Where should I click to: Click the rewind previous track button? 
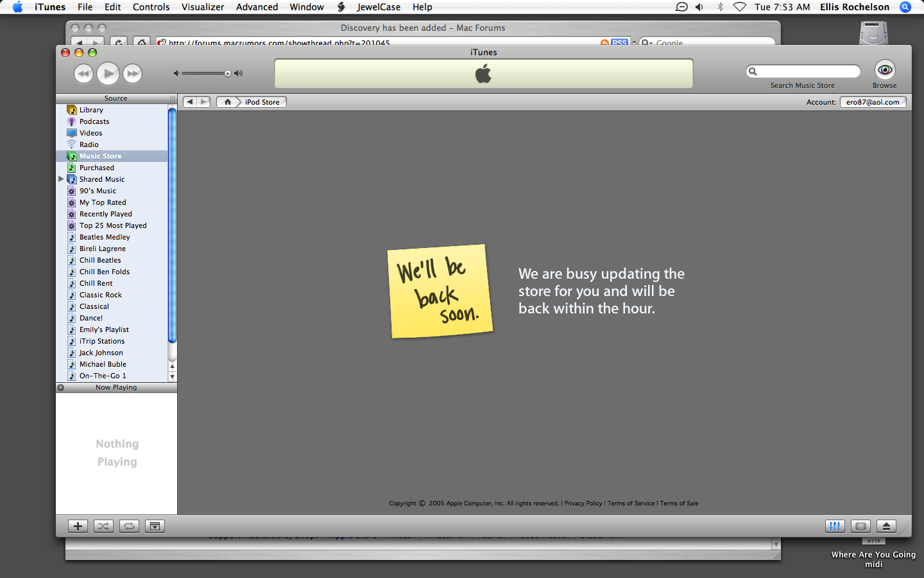(83, 74)
